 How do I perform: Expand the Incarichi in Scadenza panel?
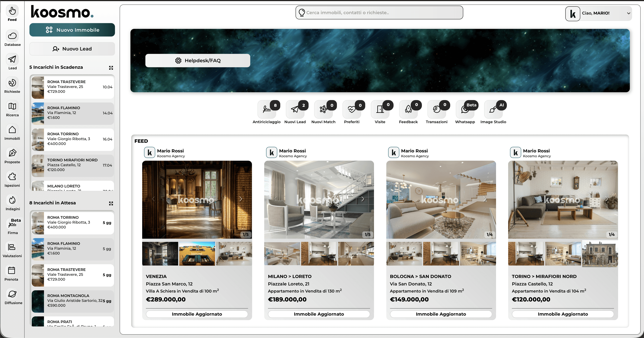click(111, 68)
